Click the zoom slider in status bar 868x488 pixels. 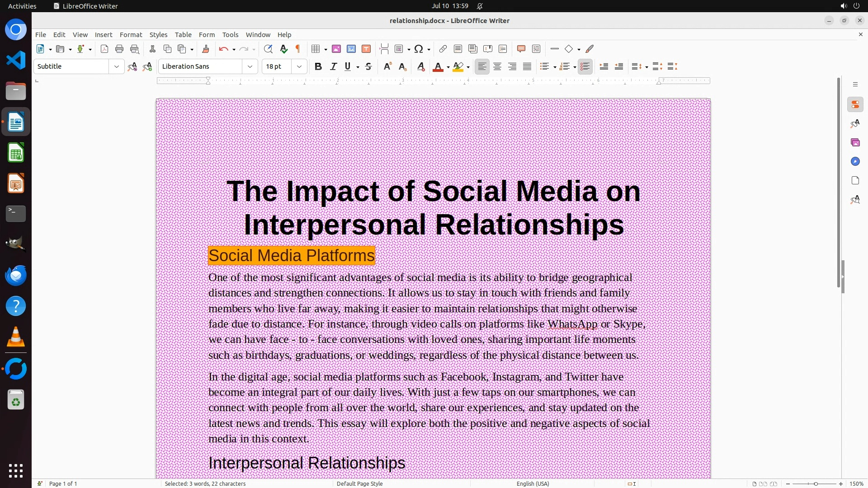click(815, 483)
